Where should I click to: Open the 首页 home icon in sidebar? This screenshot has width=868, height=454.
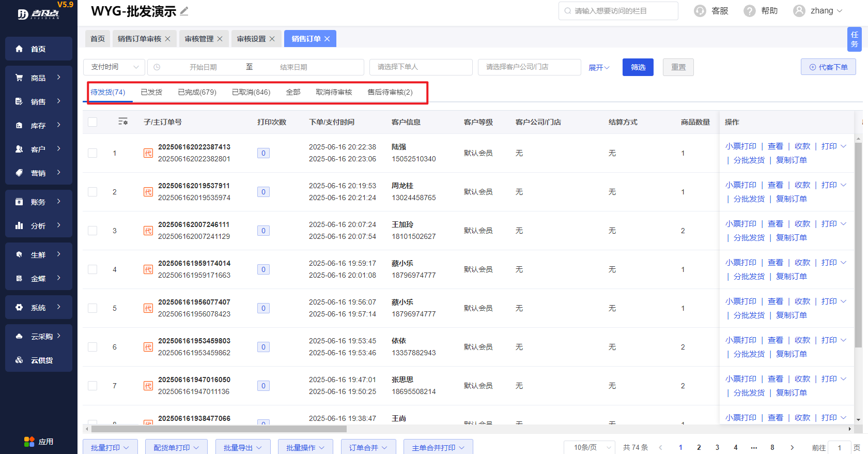pos(19,49)
